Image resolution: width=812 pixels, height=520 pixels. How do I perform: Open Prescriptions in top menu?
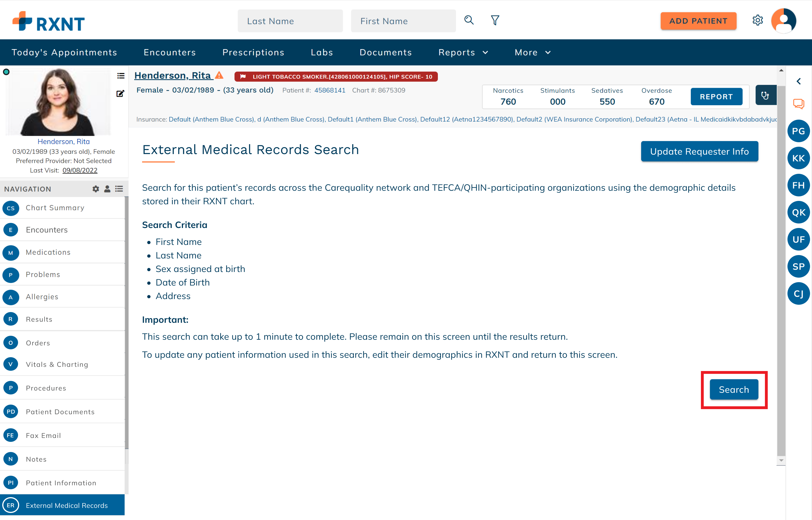[x=253, y=52]
